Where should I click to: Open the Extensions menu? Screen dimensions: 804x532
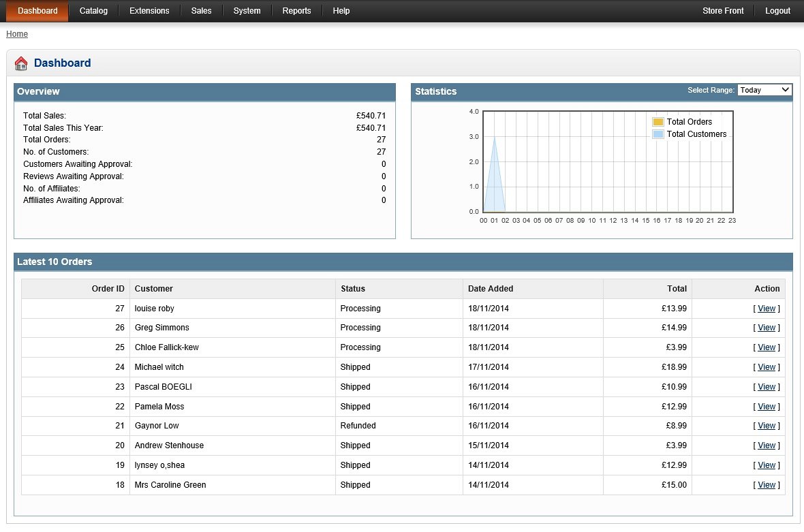coord(149,11)
